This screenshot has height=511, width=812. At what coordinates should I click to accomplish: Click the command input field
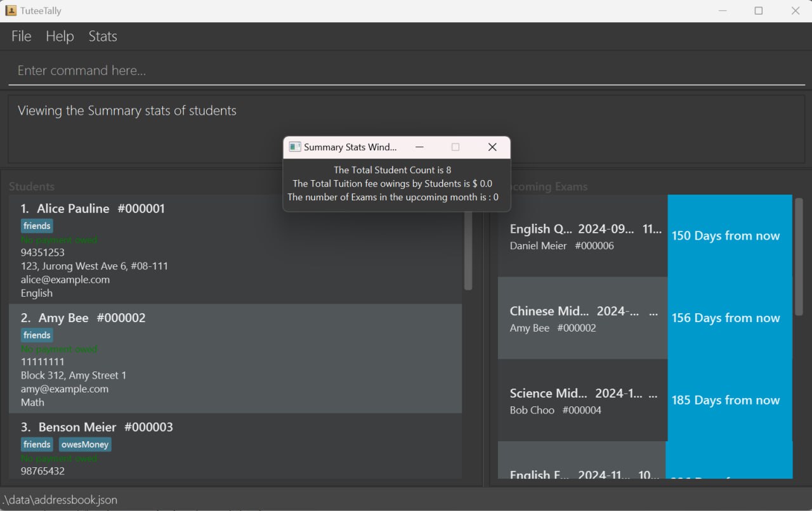[406, 70]
